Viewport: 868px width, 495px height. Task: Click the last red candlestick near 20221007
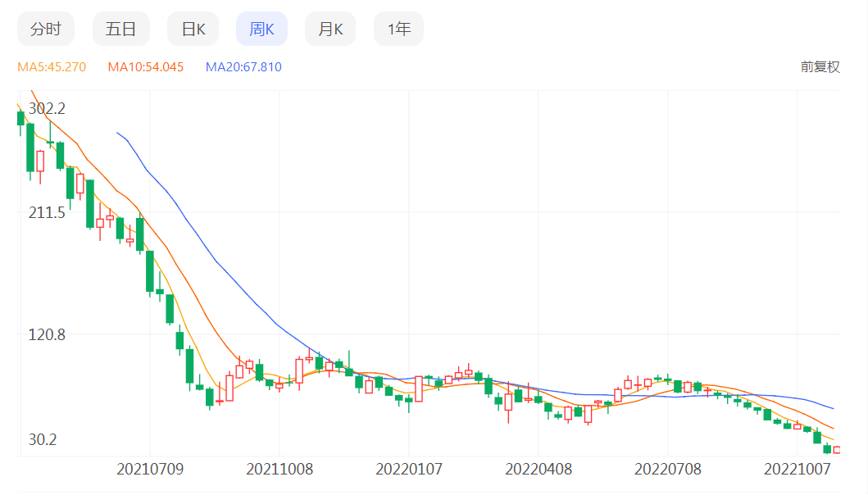[x=836, y=450]
